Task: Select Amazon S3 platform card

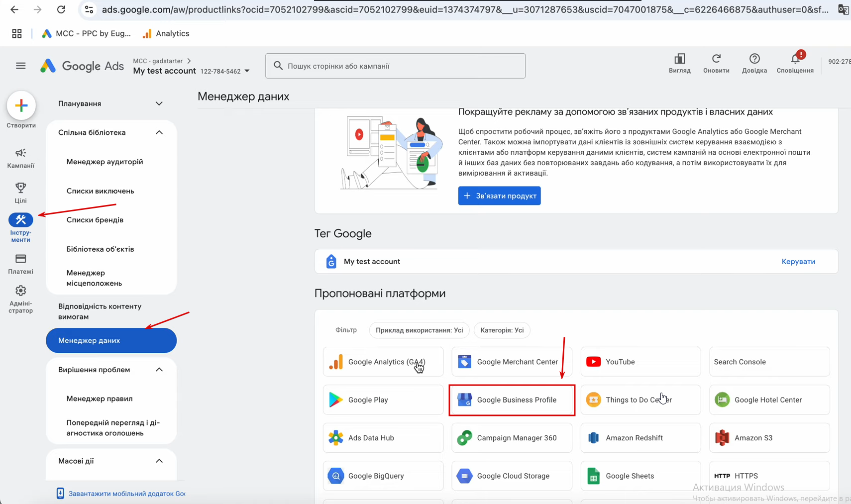Action: (769, 438)
